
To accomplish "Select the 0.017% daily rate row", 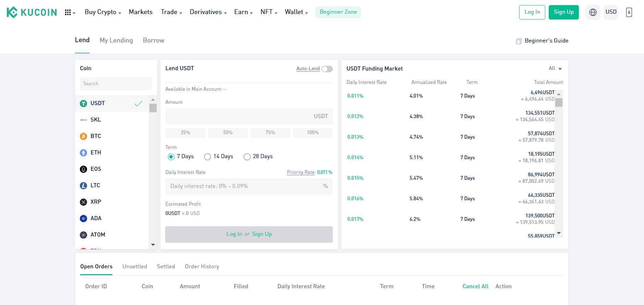I will [x=451, y=219].
